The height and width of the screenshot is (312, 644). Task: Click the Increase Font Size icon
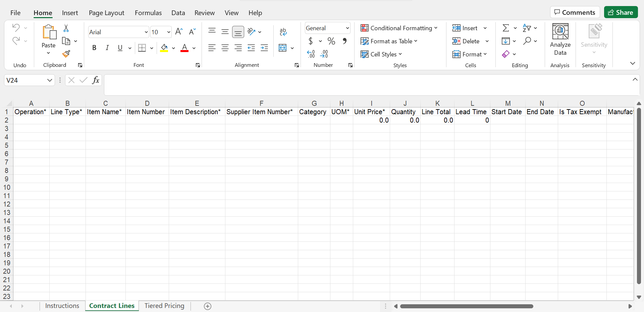point(179,32)
